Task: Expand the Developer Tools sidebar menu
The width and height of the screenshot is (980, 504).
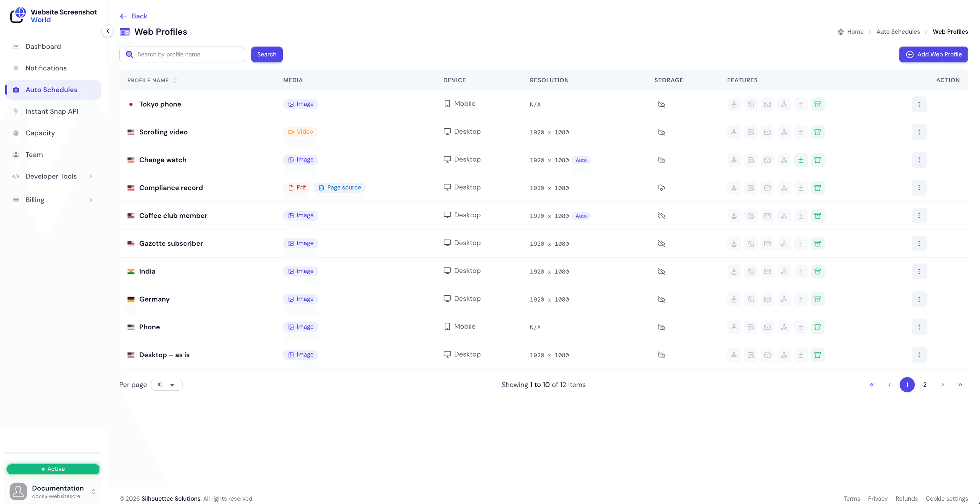Action: (53, 176)
